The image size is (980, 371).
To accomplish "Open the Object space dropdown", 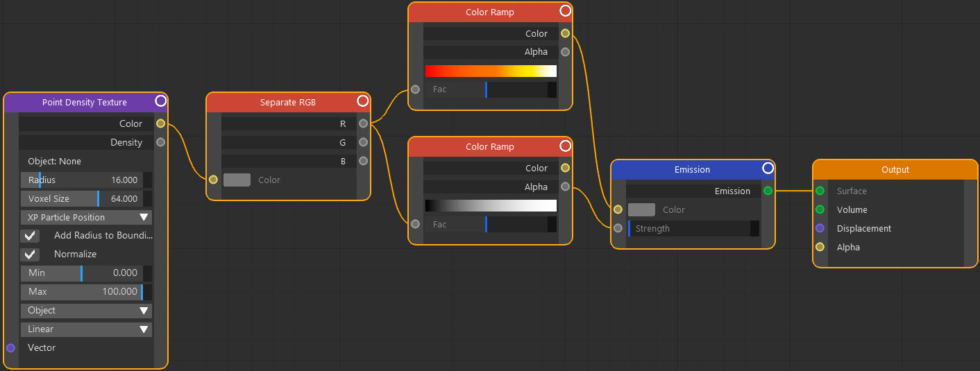I will coord(86,310).
